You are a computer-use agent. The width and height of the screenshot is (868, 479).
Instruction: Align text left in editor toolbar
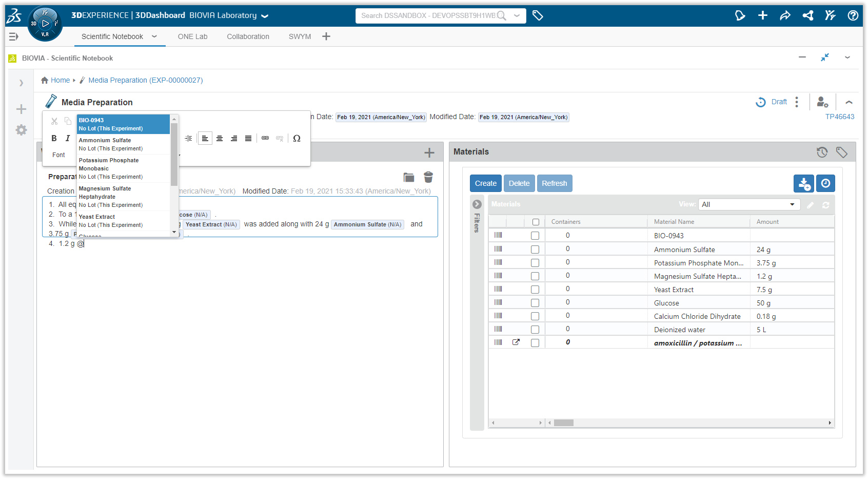coord(205,138)
